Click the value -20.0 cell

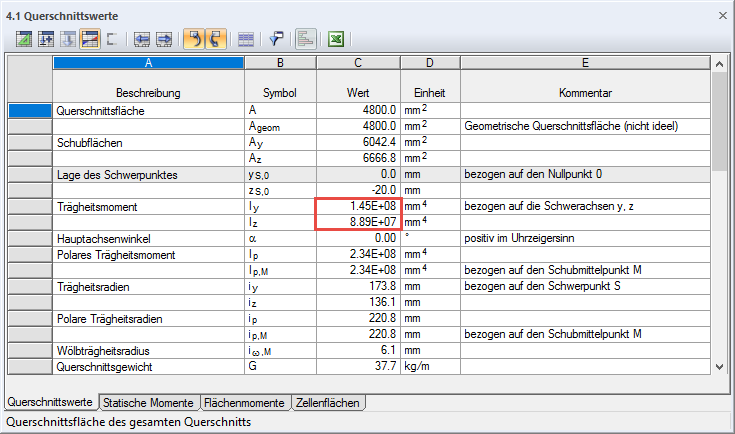pos(358,190)
